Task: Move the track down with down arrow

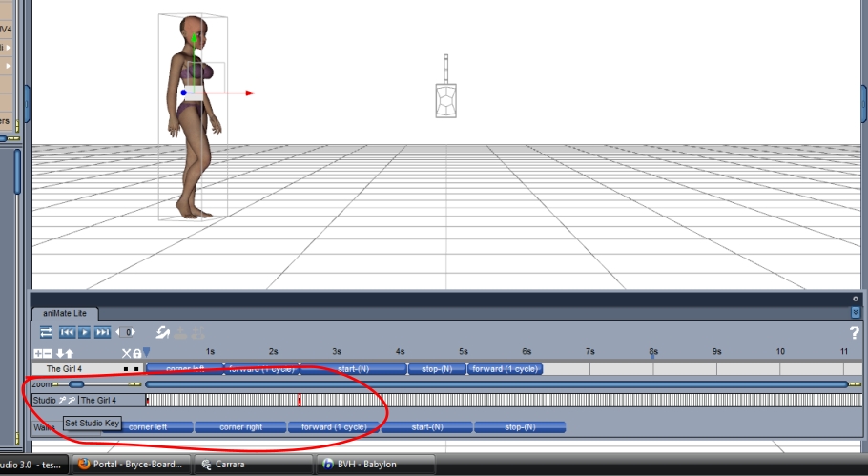Action: click(59, 353)
